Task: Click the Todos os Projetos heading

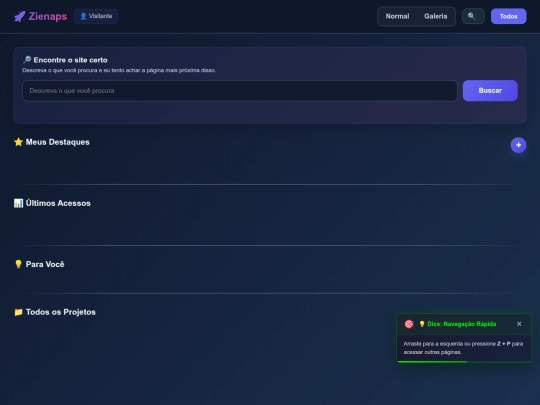Action: click(x=61, y=312)
